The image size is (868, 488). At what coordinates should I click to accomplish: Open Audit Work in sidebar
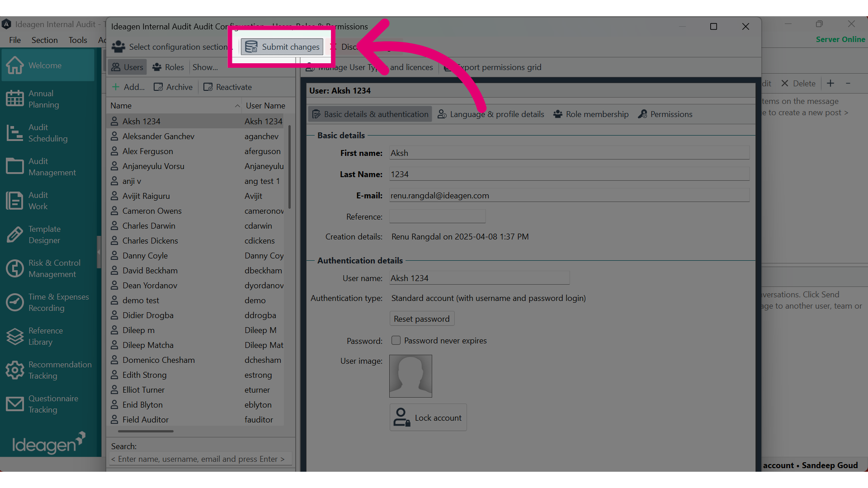[x=48, y=201]
